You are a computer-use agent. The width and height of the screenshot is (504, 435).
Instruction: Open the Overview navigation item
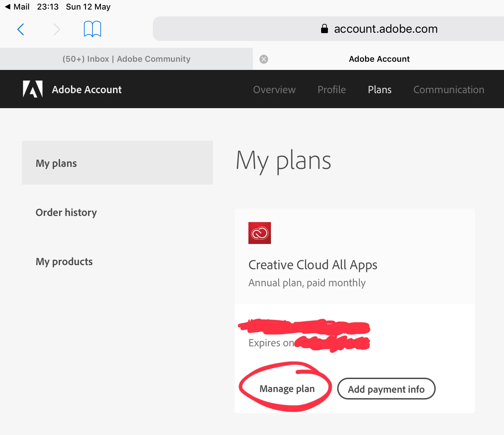(274, 89)
